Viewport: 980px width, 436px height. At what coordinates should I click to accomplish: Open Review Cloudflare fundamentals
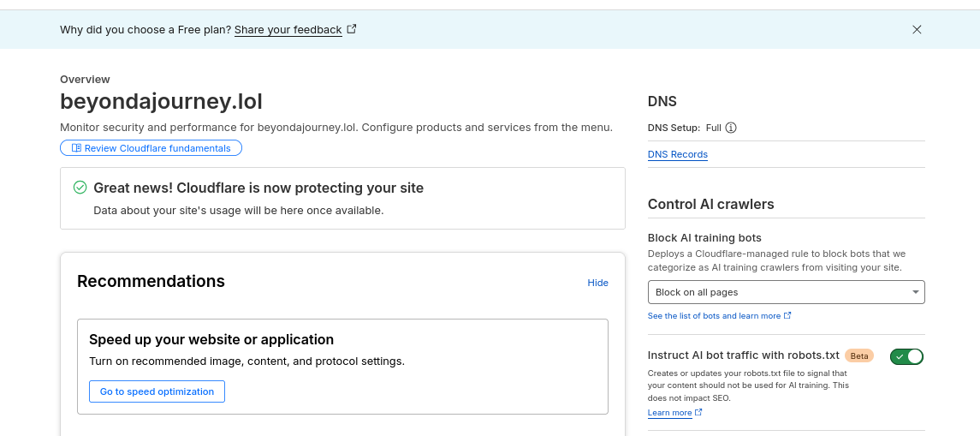pyautogui.click(x=151, y=148)
